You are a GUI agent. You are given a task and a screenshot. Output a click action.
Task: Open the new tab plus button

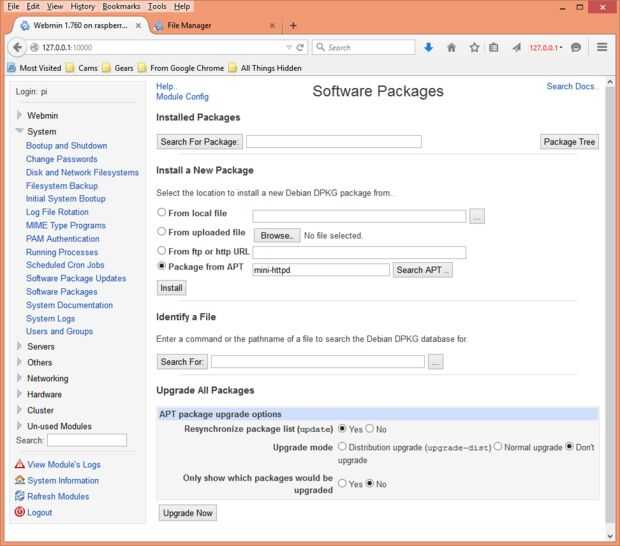293,25
